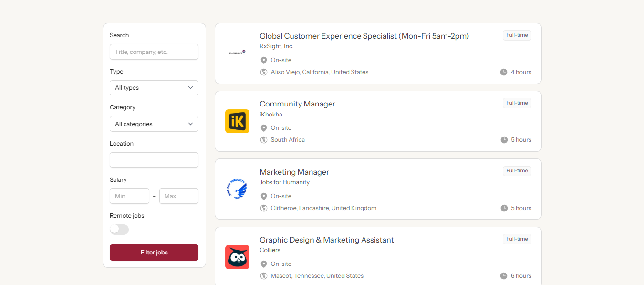The image size is (644, 285).
Task: Open the Marketing Manager job listing
Action: point(294,172)
